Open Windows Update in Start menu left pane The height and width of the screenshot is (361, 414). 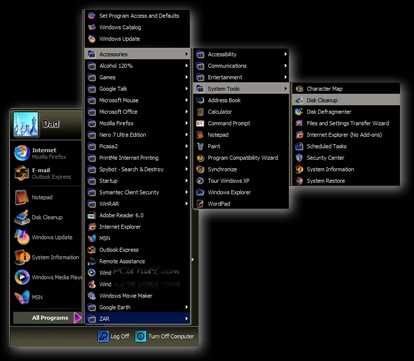[x=47, y=237]
